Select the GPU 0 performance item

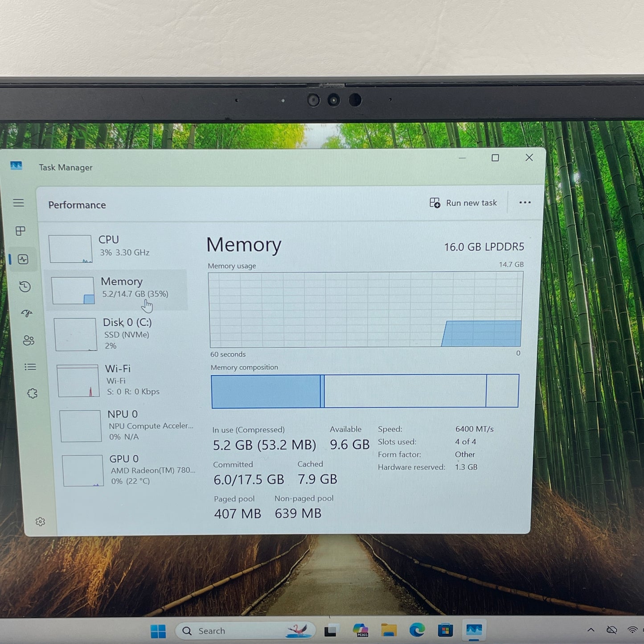pos(129,470)
